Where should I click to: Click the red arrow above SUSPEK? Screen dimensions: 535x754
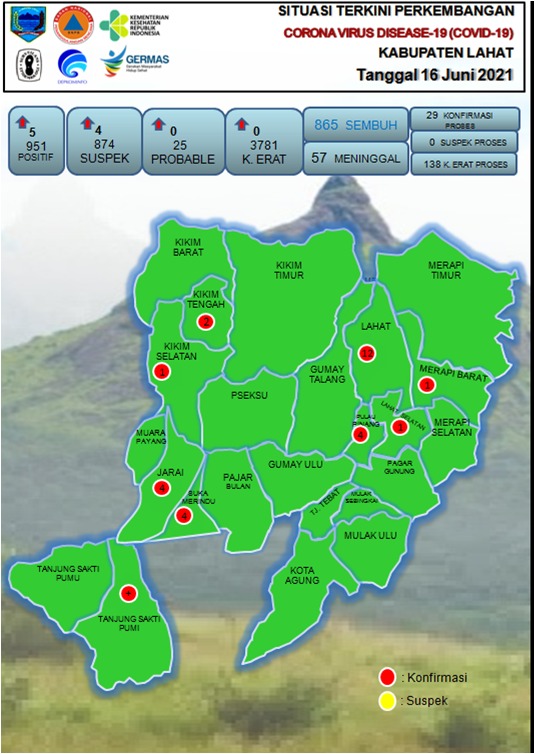pos(87,123)
